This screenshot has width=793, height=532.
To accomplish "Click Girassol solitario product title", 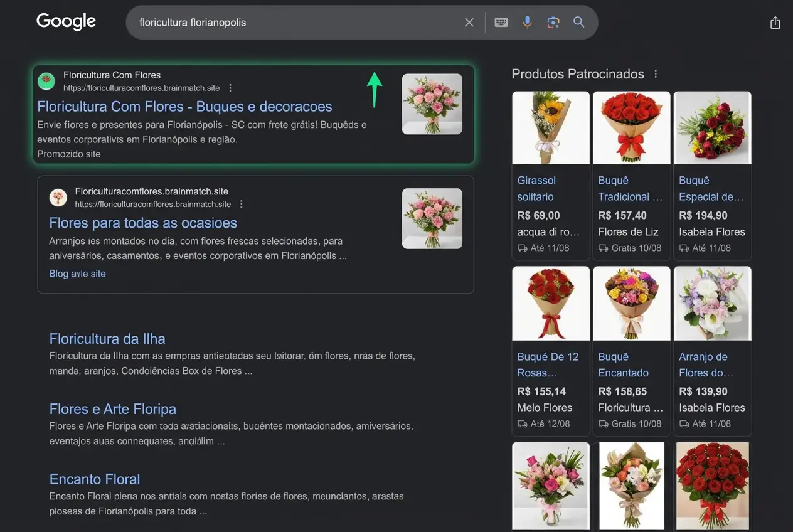I will point(536,188).
